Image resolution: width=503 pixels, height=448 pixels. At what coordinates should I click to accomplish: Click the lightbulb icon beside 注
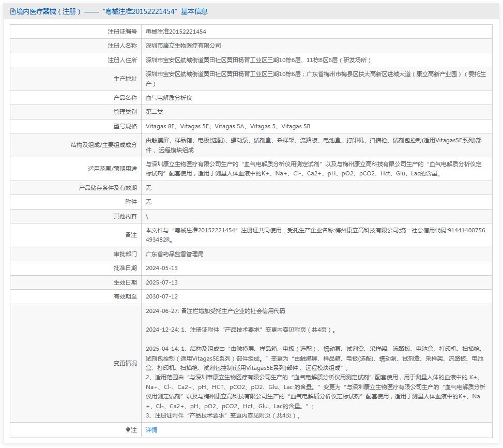pyautogui.click(x=128, y=430)
